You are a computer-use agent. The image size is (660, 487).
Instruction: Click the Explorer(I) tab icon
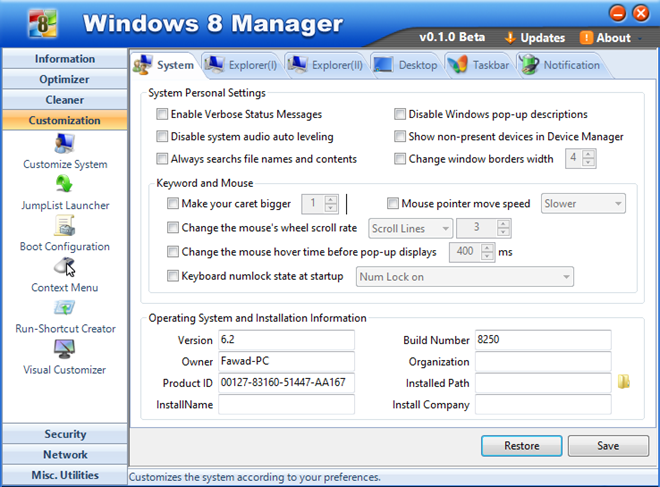214,64
